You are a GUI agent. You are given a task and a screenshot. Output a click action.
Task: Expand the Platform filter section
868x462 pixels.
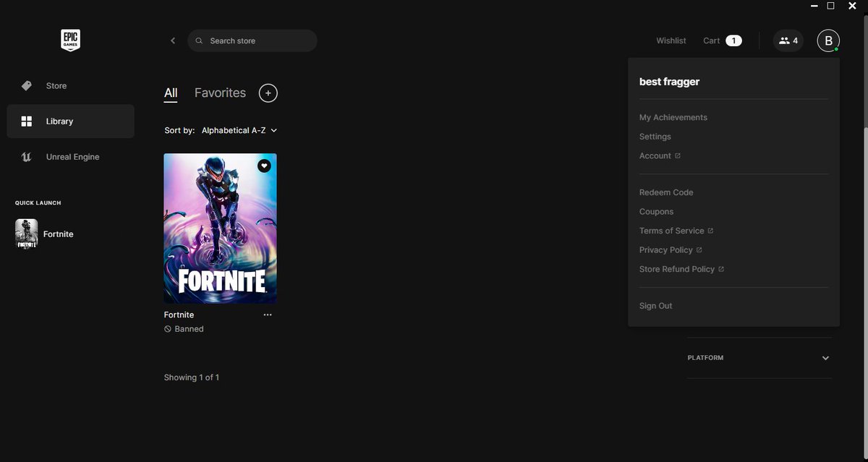759,358
